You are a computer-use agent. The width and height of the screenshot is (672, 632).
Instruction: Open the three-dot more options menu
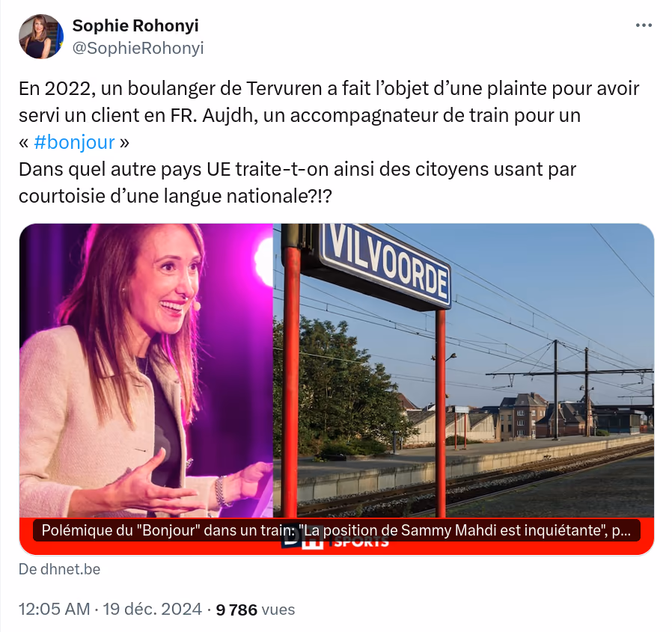[x=644, y=25]
